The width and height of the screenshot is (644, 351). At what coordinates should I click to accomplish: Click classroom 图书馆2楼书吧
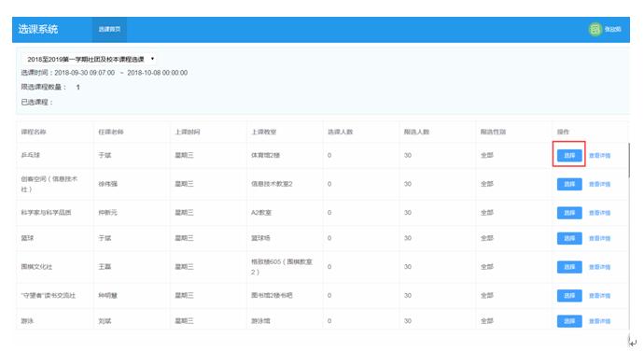272,296
